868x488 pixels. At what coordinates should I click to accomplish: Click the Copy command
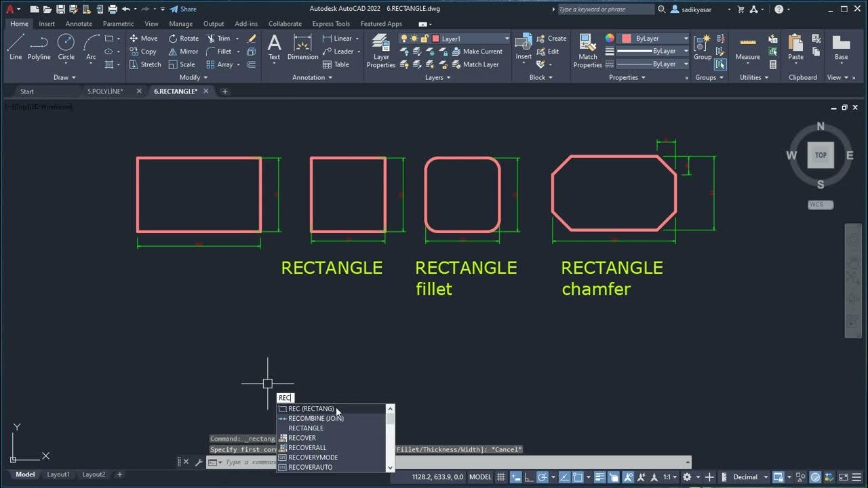[144, 52]
